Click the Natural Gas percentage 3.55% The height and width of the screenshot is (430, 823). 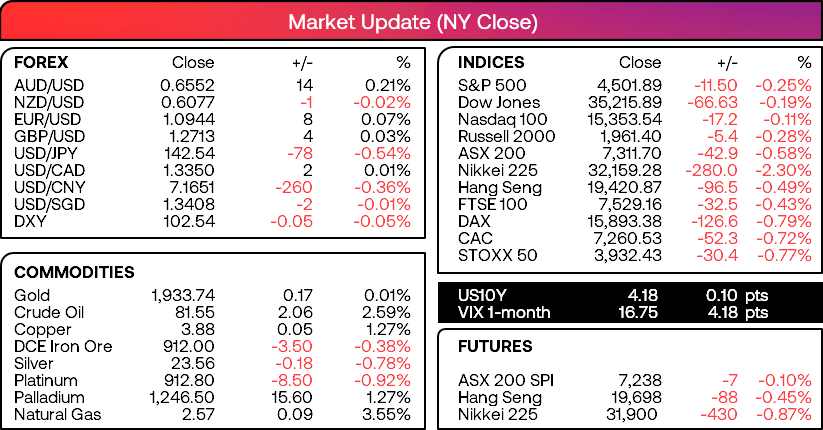pos(386,414)
